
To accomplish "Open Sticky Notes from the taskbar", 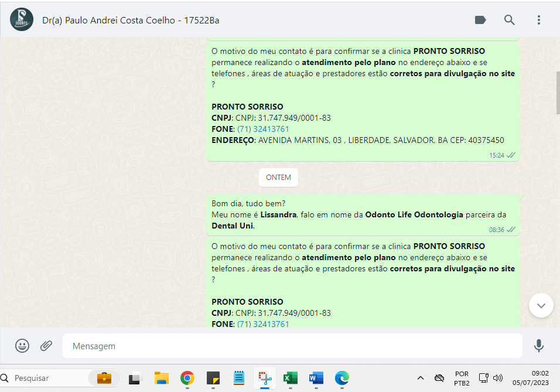I will coord(213,378).
